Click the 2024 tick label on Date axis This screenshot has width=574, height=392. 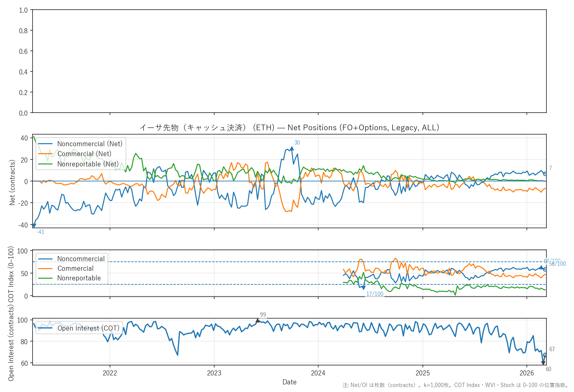point(318,373)
